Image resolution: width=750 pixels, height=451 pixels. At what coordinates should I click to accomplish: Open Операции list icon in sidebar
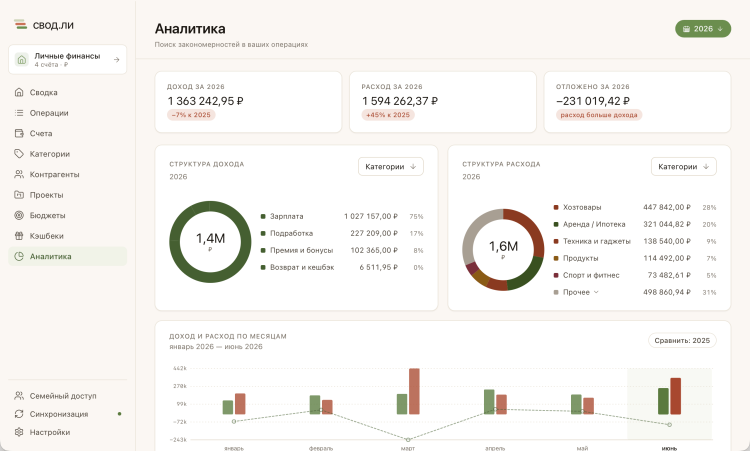tap(19, 113)
